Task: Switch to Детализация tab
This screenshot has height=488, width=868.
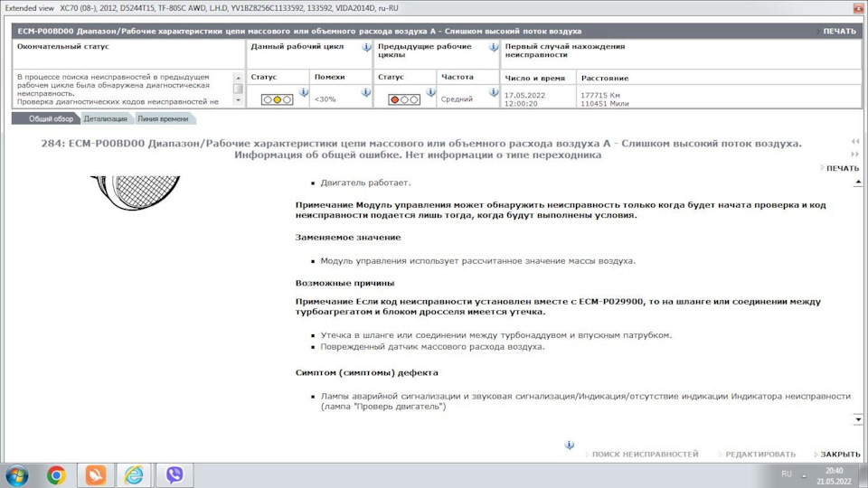Action: point(105,118)
